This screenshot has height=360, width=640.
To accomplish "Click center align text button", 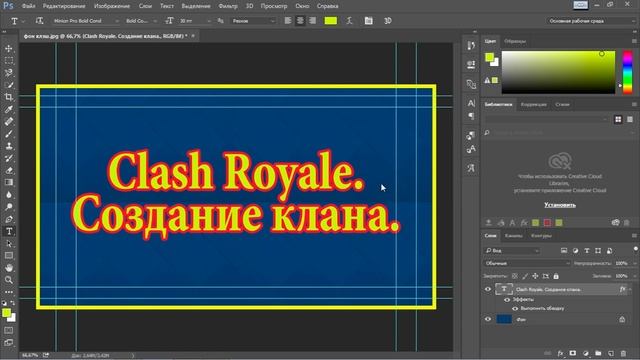I will tap(300, 21).
